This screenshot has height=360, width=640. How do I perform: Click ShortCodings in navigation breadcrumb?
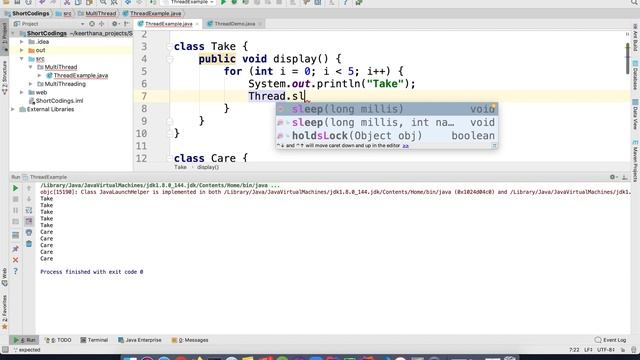tap(27, 13)
